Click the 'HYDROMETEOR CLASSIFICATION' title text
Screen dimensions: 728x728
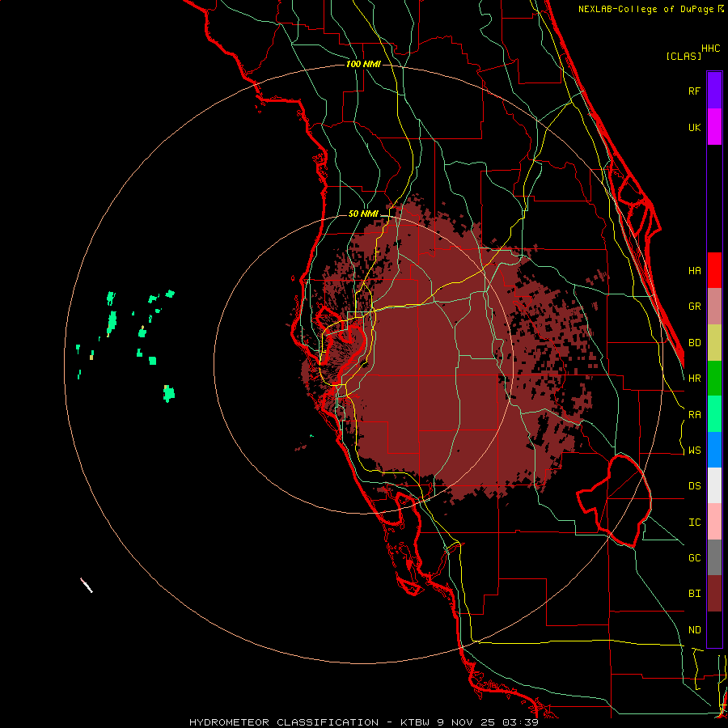(283, 722)
